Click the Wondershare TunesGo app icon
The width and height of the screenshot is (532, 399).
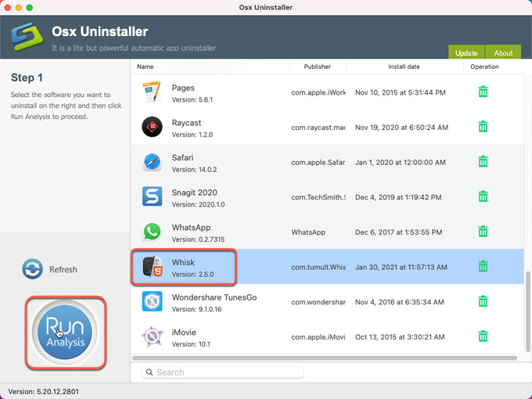click(x=152, y=301)
